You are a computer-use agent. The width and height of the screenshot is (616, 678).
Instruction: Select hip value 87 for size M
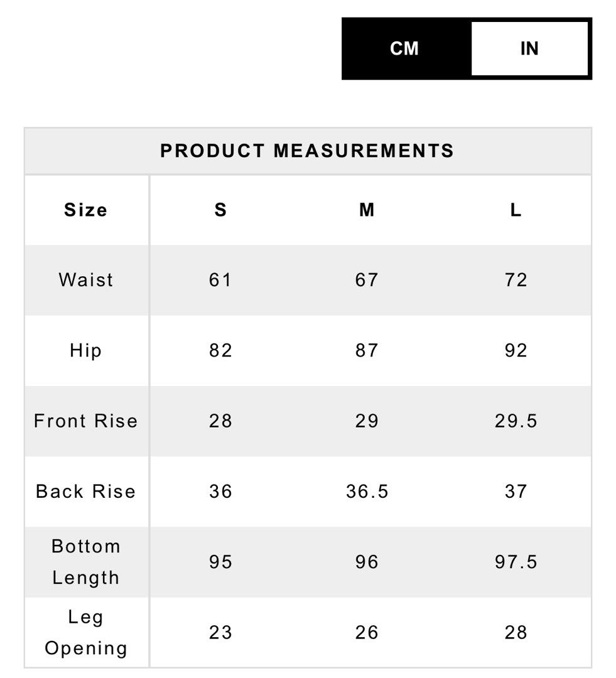click(367, 350)
